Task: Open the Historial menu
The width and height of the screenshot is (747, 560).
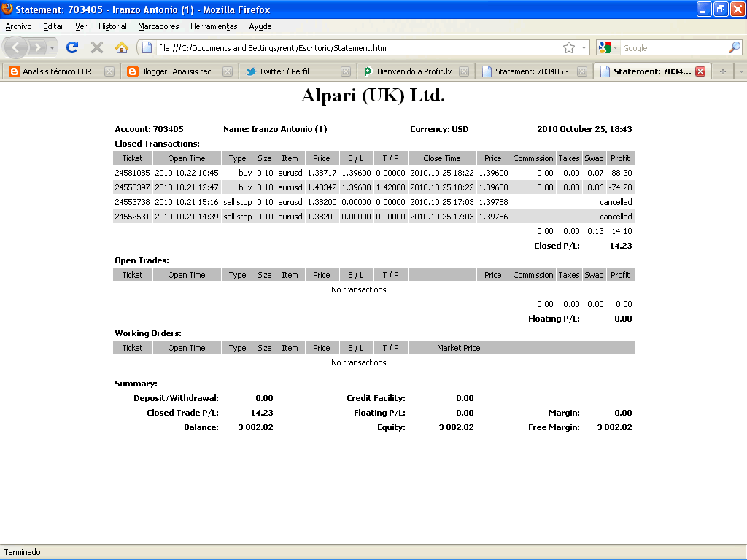Action: point(112,26)
